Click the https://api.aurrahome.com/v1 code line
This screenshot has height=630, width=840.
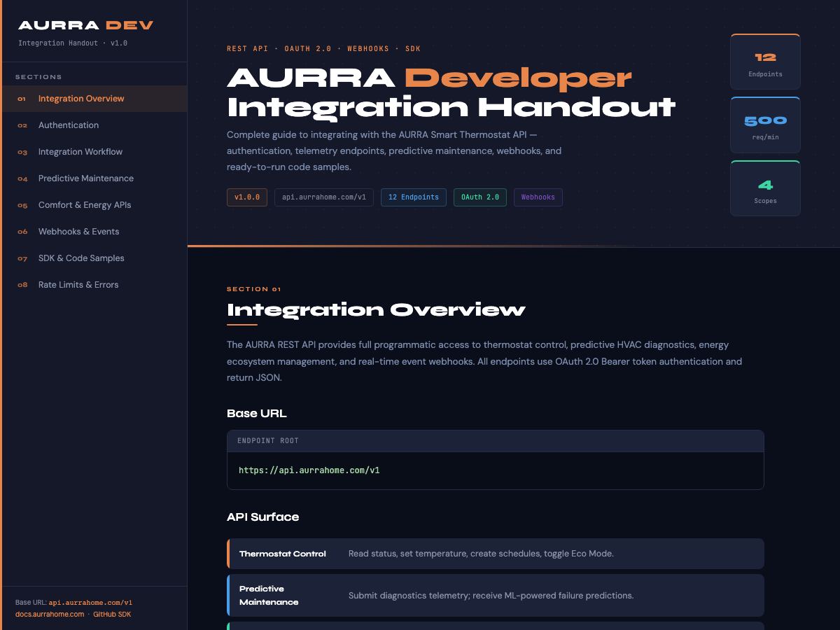point(309,470)
